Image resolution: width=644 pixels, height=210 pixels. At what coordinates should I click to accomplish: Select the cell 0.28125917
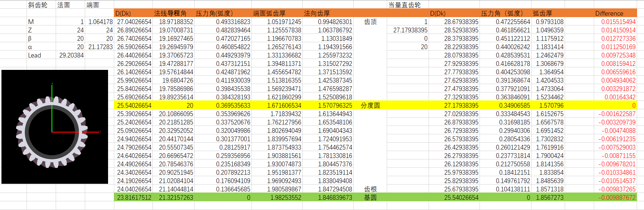[x=235, y=147]
